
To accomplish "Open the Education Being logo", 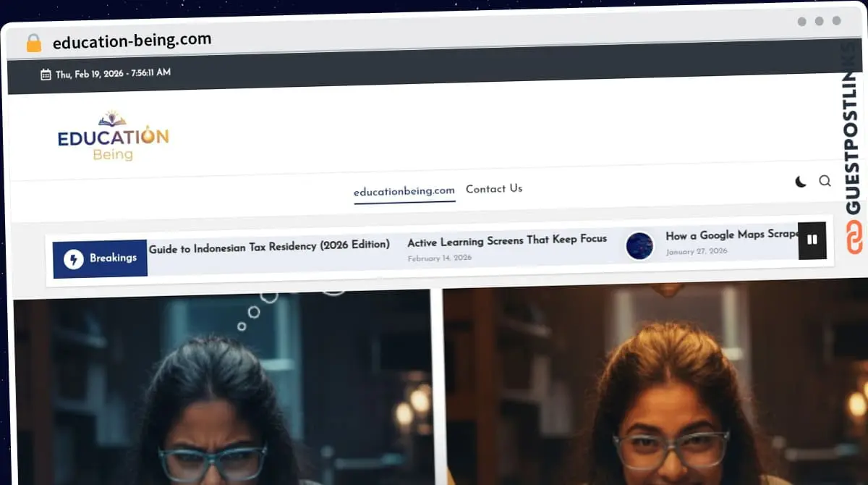I will 113,136.
